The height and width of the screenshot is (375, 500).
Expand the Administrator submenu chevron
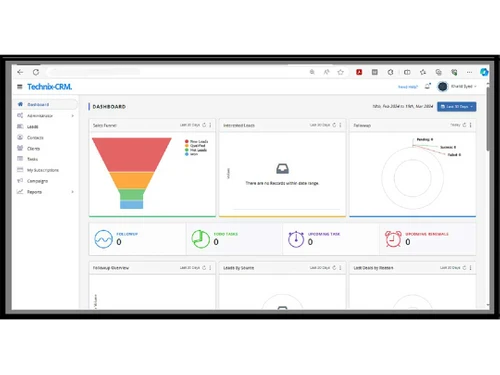[73, 116]
